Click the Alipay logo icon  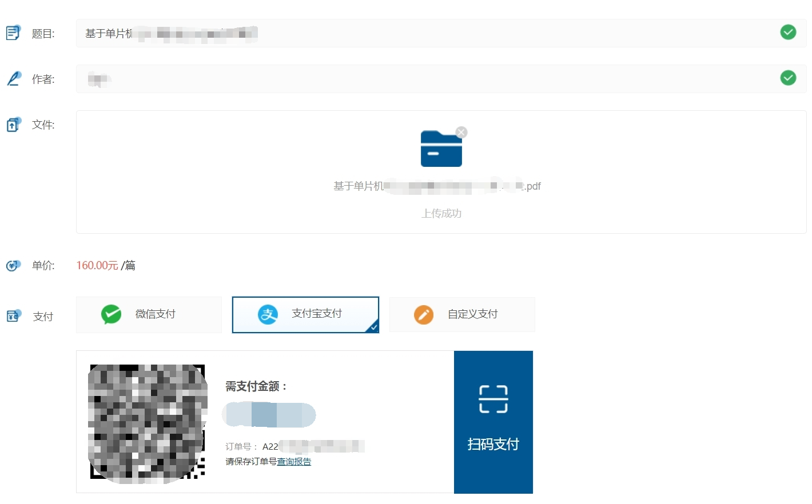point(268,314)
